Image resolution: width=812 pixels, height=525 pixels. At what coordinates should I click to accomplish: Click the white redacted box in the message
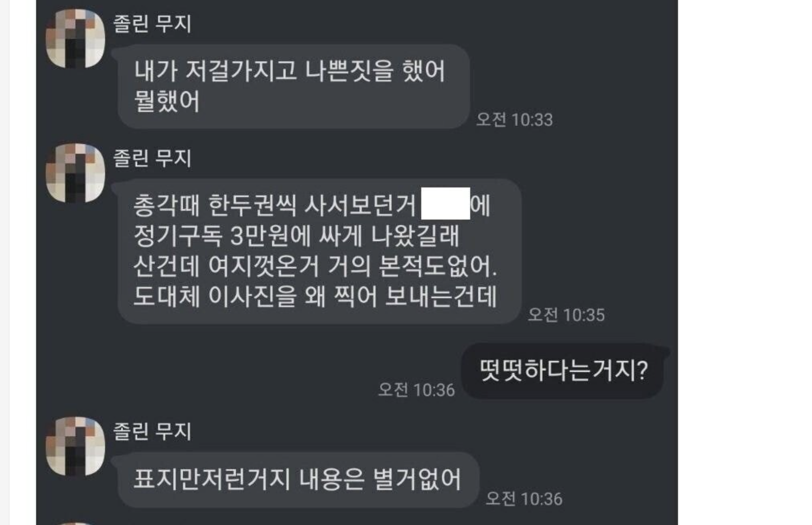pyautogui.click(x=445, y=203)
